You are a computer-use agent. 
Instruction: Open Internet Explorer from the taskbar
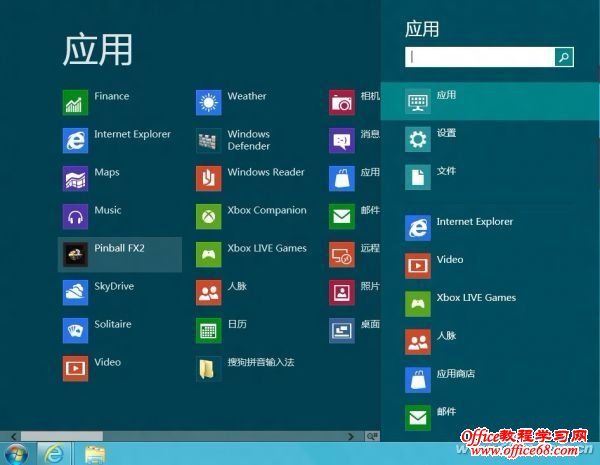point(54,454)
